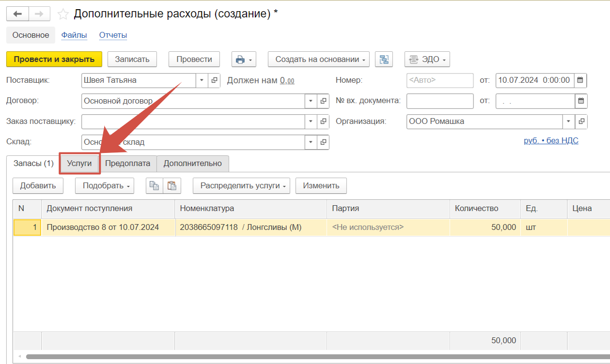Click the Партия column header
610x364 pixels.
click(x=388, y=209)
